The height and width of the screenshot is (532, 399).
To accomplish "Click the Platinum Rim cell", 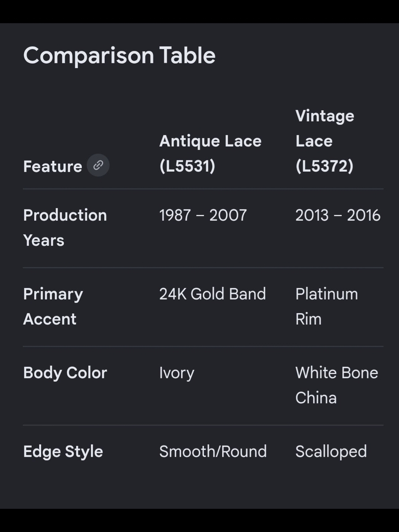I will pos(327,306).
